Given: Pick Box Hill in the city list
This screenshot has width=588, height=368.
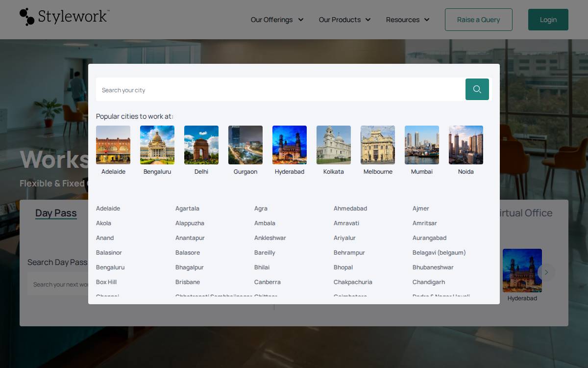Looking at the screenshot, I should pyautogui.click(x=106, y=282).
